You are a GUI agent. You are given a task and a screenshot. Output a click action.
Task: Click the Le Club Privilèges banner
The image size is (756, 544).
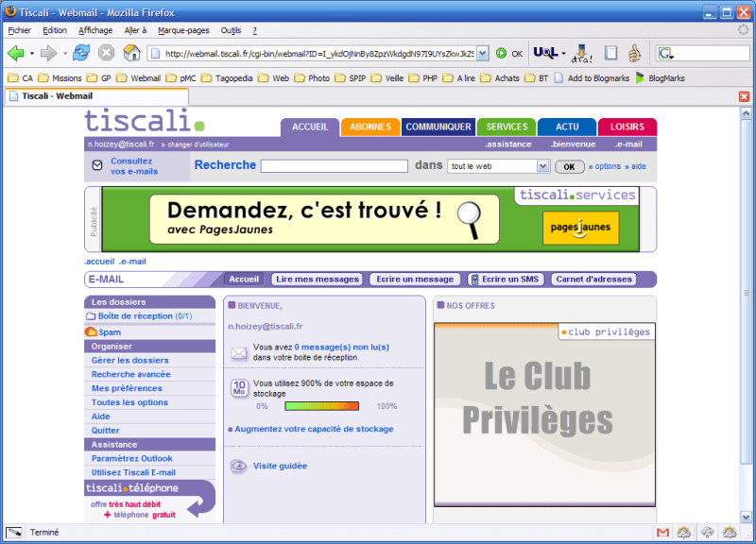point(545,415)
